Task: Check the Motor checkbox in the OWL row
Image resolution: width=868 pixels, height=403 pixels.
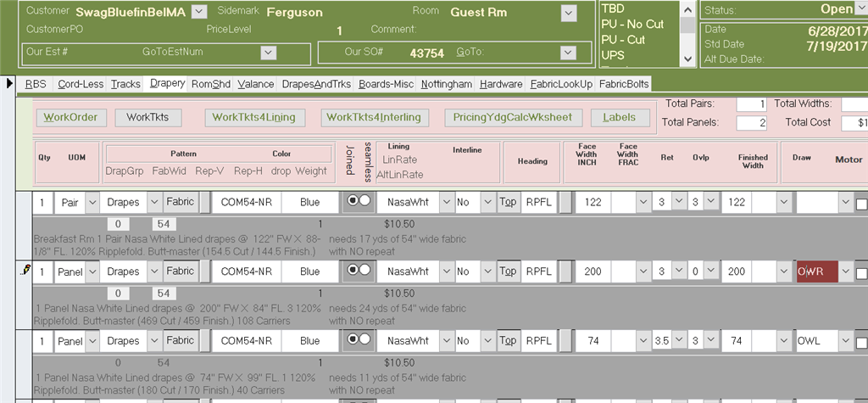Action: pyautogui.click(x=862, y=342)
